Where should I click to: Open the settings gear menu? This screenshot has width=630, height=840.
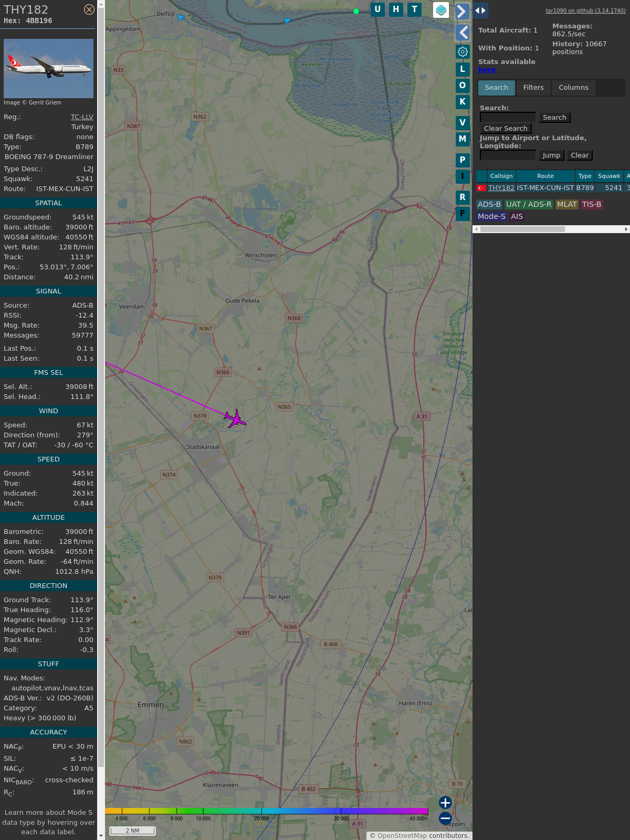click(463, 51)
